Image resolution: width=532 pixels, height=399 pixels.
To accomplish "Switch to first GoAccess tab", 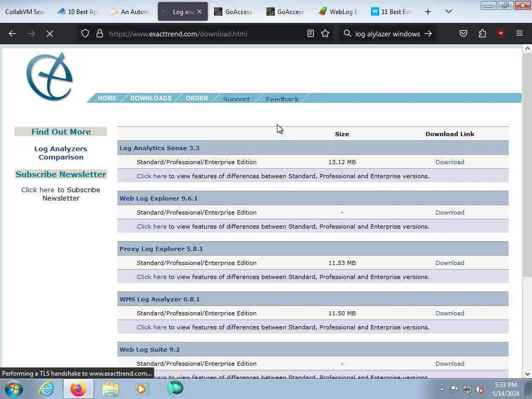I will [x=234, y=11].
